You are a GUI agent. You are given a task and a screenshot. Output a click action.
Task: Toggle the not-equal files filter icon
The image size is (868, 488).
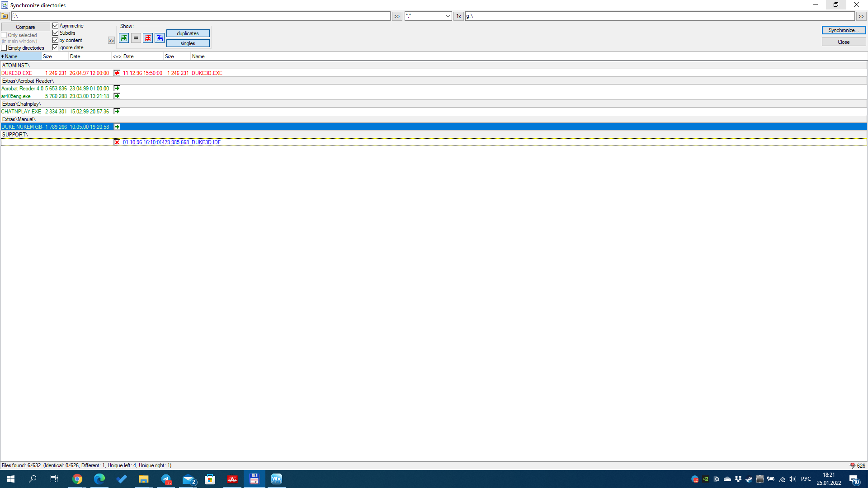(148, 38)
